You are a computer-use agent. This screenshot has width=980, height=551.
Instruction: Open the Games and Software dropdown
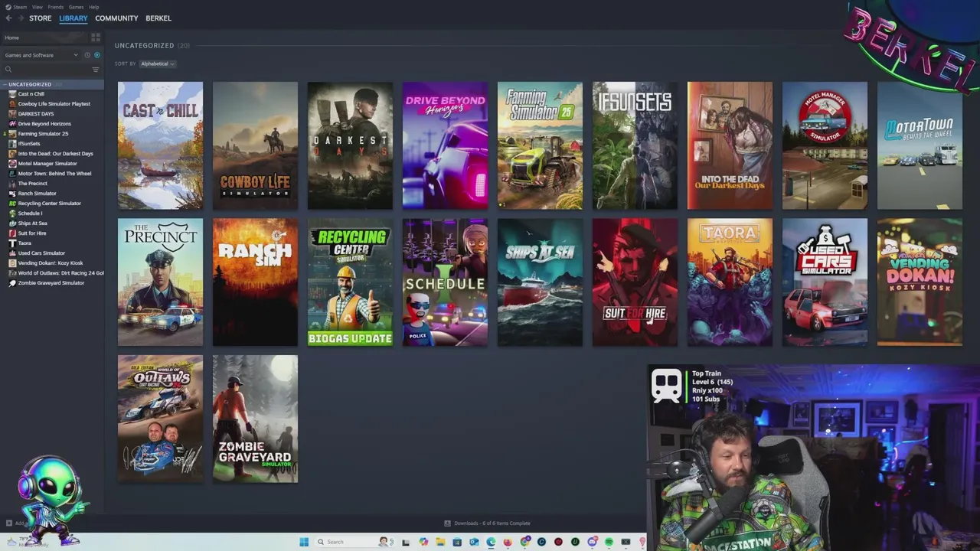pyautogui.click(x=41, y=55)
